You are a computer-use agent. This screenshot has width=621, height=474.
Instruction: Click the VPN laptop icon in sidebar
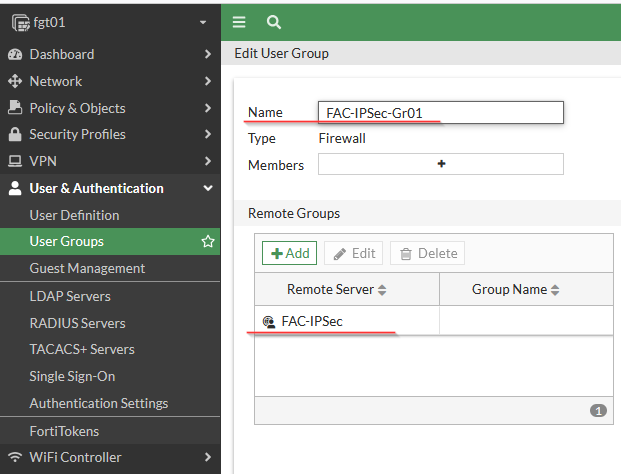point(15,161)
